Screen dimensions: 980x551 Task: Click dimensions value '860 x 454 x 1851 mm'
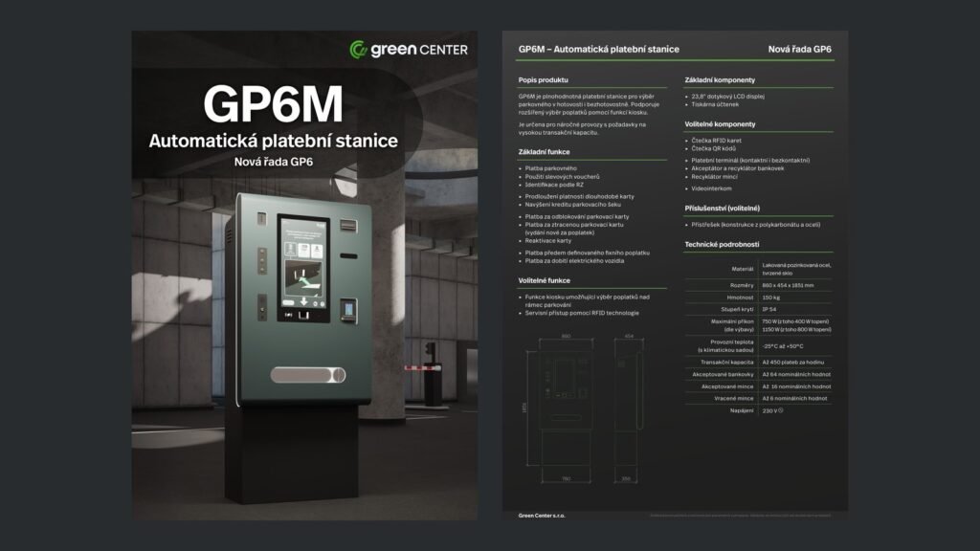click(788, 285)
